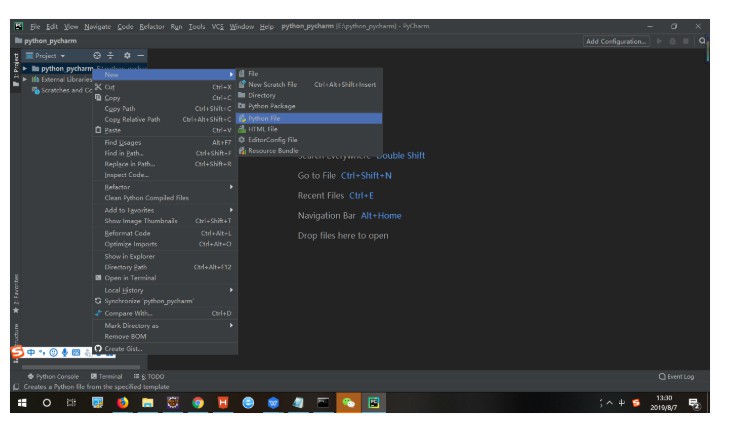Expand the python_pycharm project folder
The height and width of the screenshot is (426, 735).
[25, 68]
